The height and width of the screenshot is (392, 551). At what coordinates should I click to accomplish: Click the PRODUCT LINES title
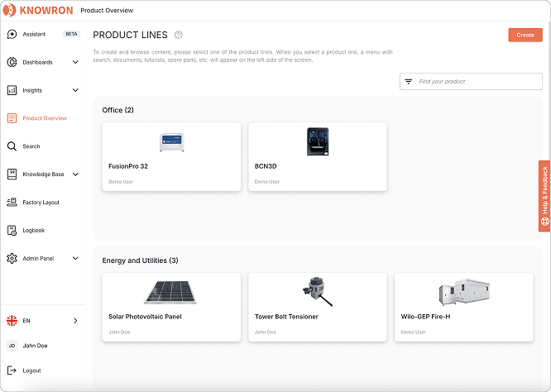130,35
